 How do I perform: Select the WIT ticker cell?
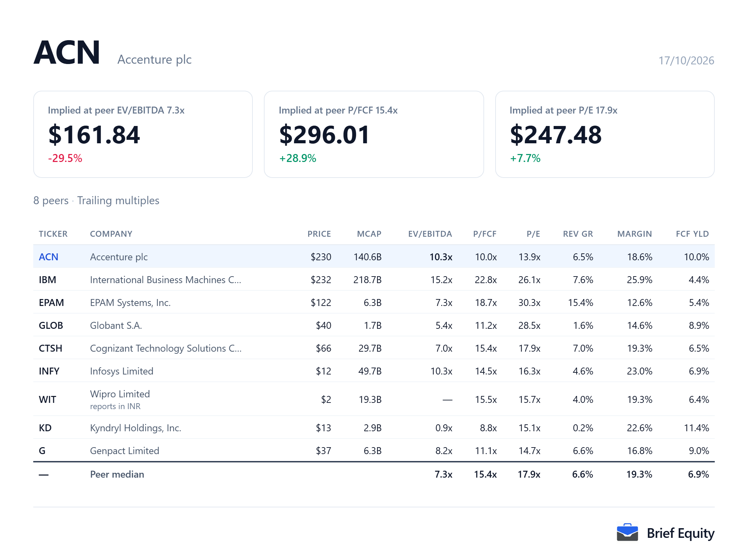[47, 399]
